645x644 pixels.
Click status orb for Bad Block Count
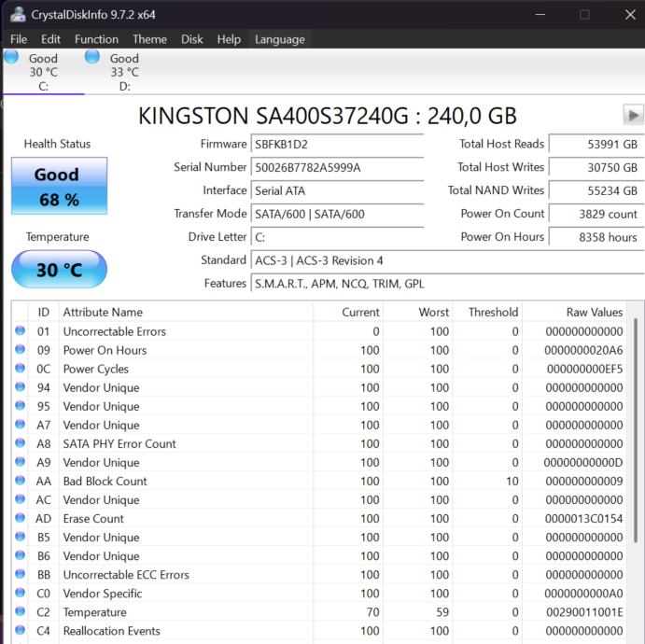click(x=20, y=481)
